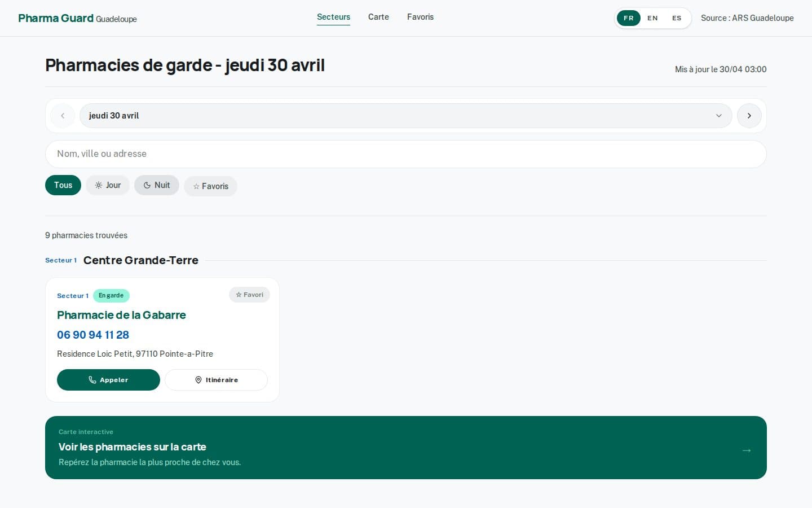Switch language to EN
This screenshot has height=508, width=812.
pos(652,18)
